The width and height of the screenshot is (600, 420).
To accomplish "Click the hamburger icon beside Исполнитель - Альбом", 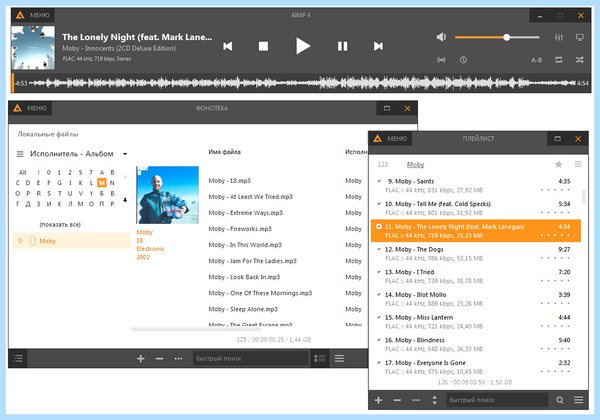I will click(20, 154).
